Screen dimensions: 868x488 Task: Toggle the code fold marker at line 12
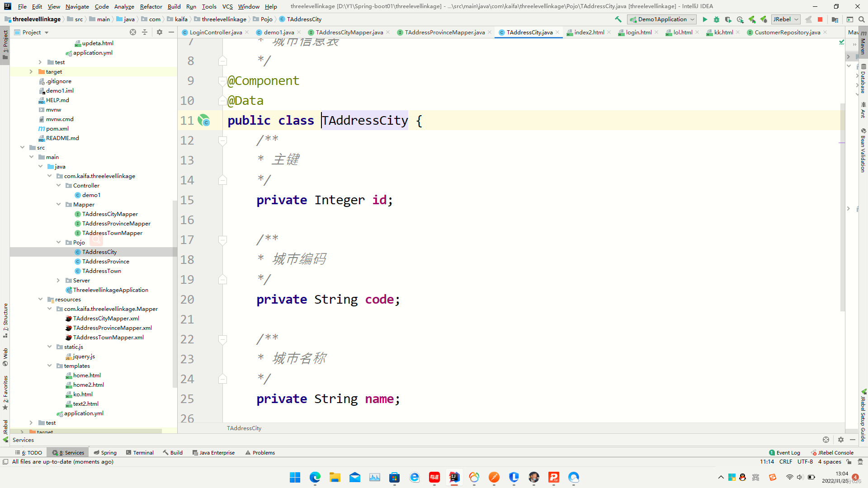point(222,141)
